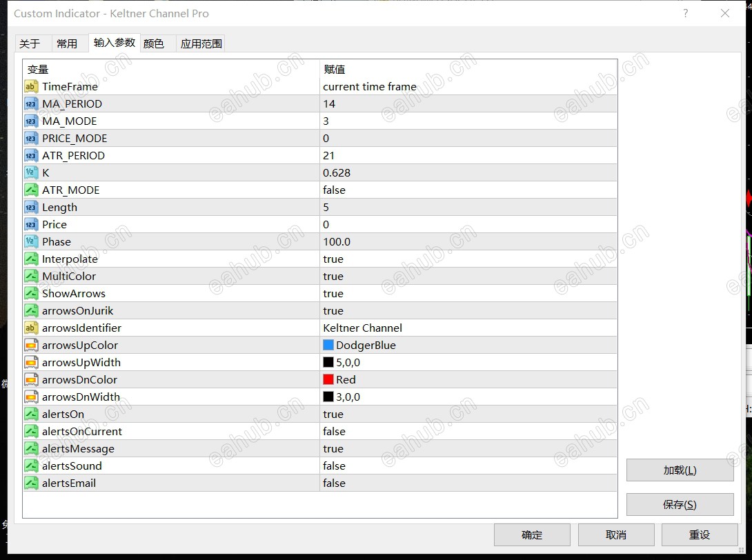Click the ATR_PERIOD value 21
This screenshot has width=752, height=560.
(x=328, y=155)
